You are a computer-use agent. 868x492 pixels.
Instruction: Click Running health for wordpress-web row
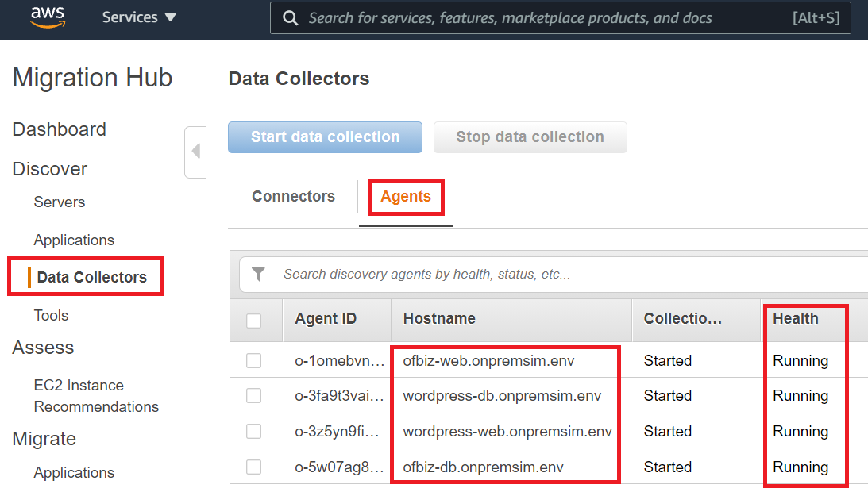800,431
